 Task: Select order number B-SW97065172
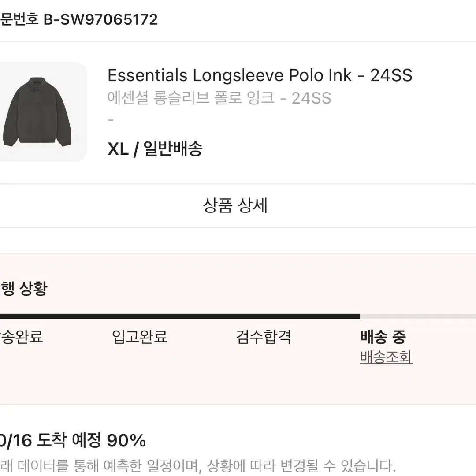101,20
